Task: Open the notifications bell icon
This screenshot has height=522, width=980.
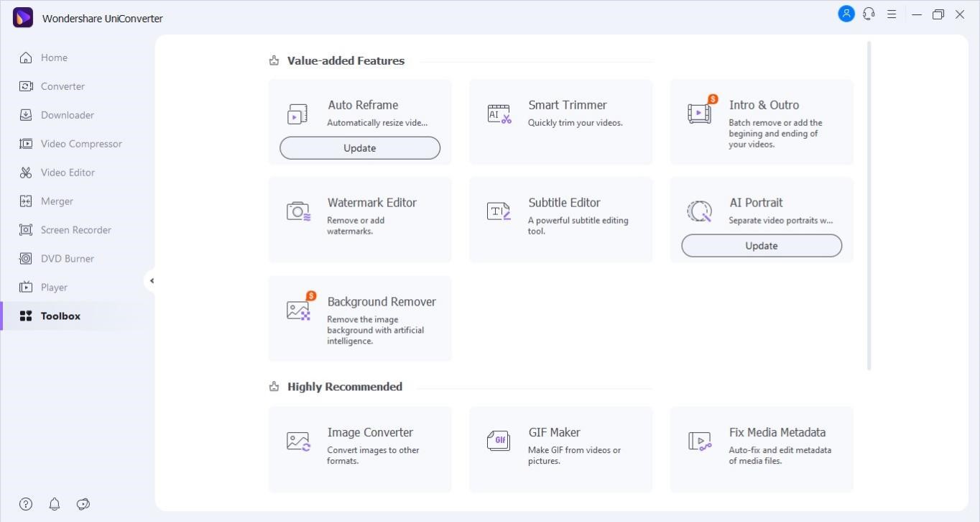Action: coord(55,504)
